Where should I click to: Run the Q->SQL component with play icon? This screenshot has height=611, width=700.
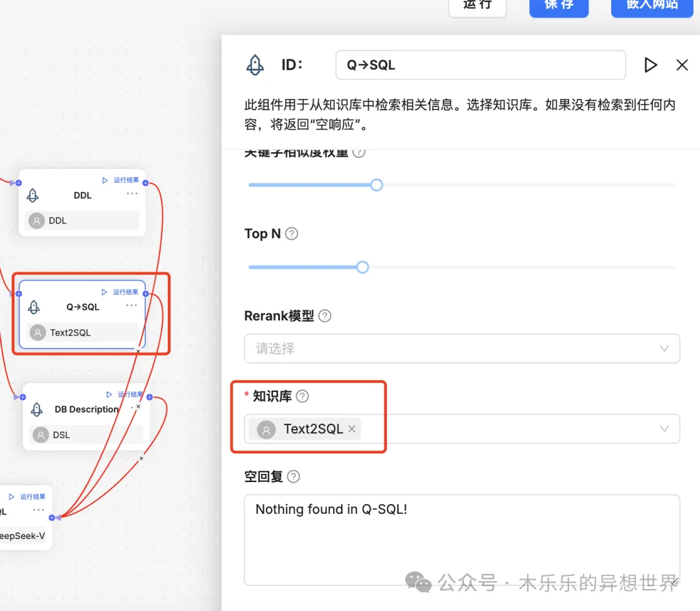point(651,65)
